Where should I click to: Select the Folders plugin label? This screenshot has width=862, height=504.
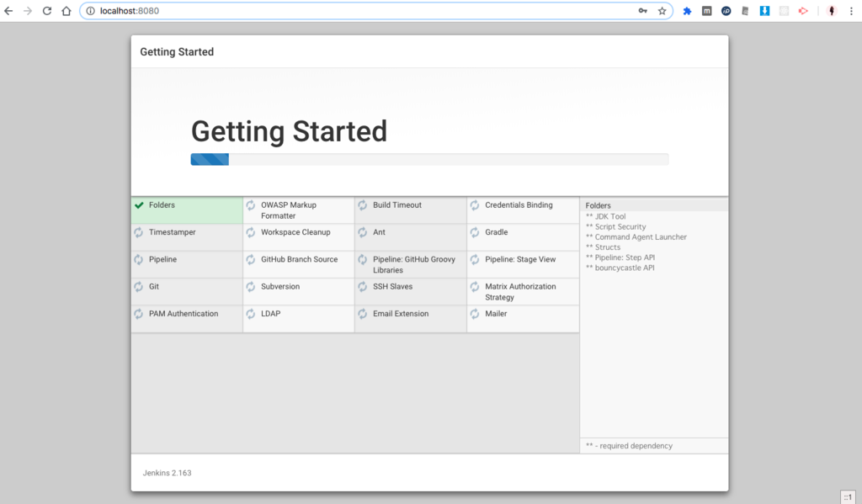(x=162, y=205)
